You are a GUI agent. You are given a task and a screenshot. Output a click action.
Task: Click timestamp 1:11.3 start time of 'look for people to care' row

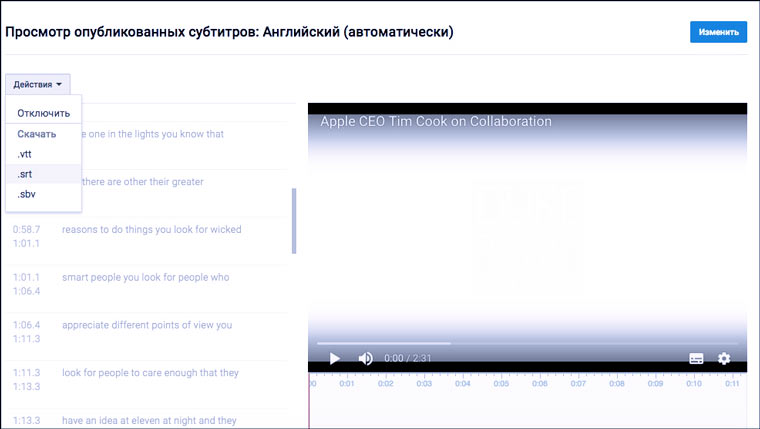(27, 373)
